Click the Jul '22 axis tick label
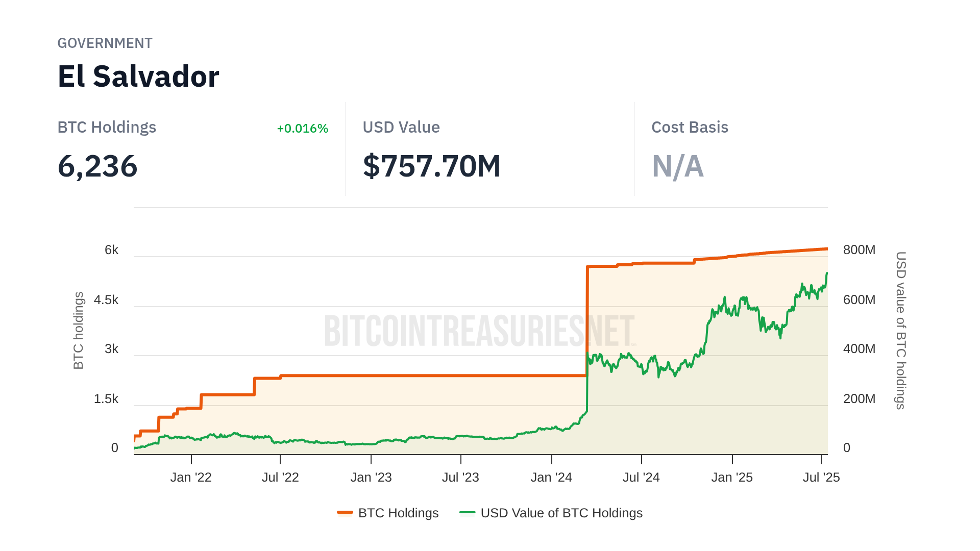 click(x=280, y=477)
